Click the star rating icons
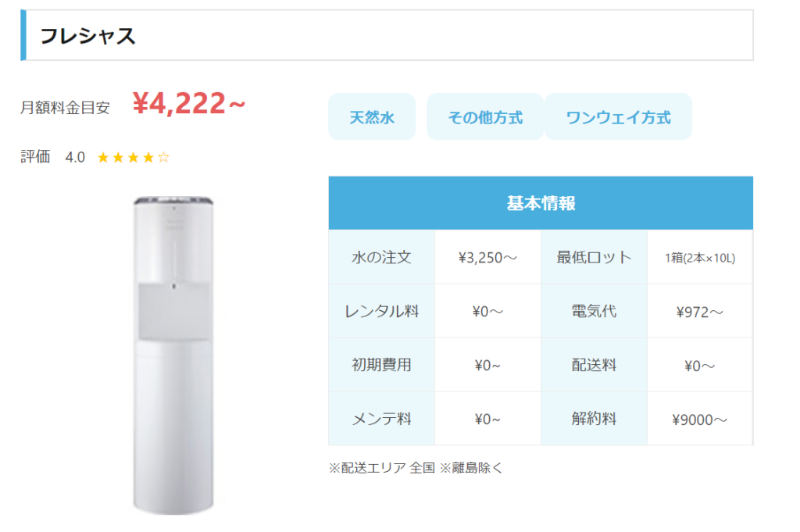Viewport: 800px width, 532px height. (x=133, y=157)
